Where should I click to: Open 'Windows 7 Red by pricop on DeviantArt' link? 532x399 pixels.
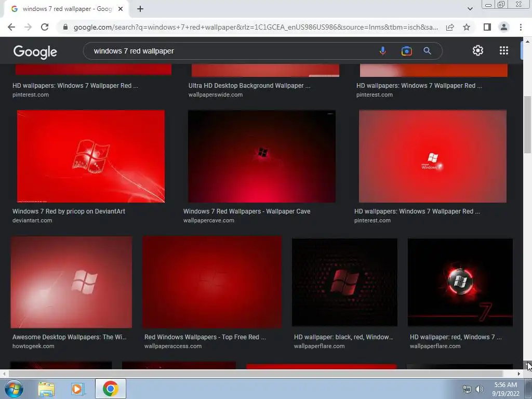69,211
